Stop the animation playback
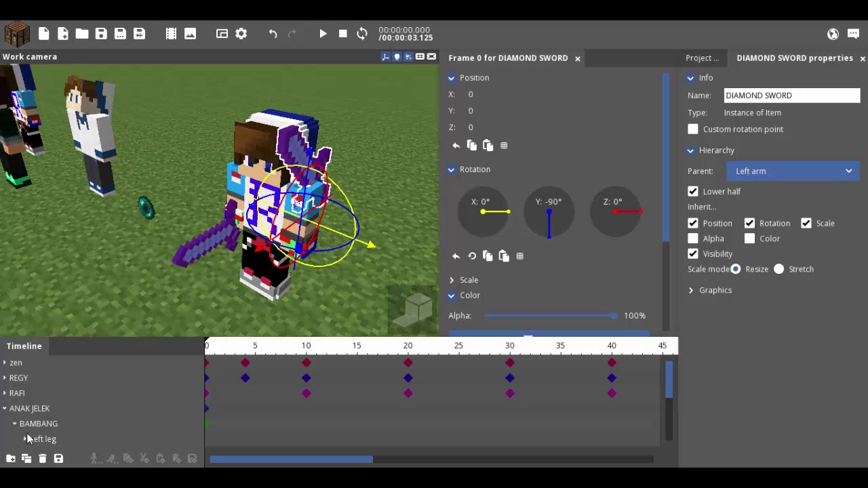868x488 pixels. coord(342,34)
